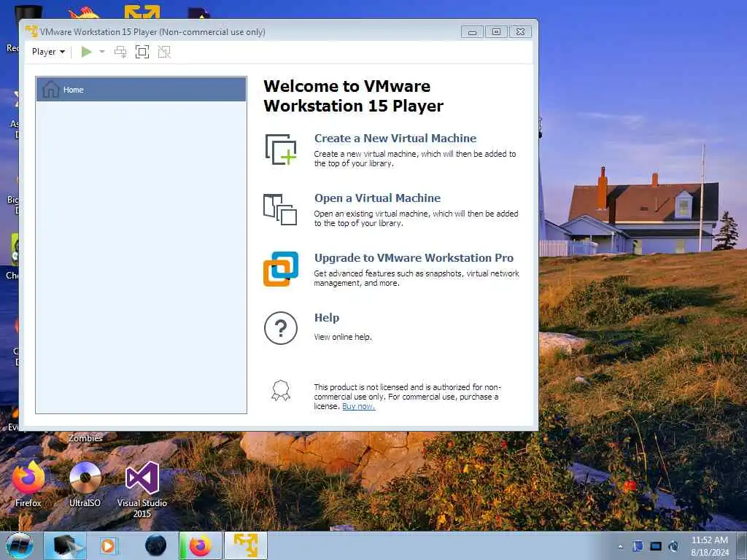Click the dark globe taskbar icon

pos(156,545)
